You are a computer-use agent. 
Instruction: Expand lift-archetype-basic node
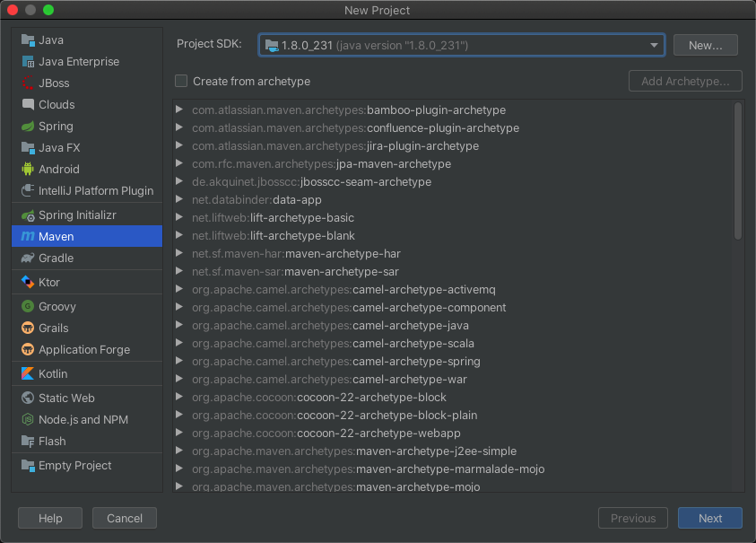(179, 217)
